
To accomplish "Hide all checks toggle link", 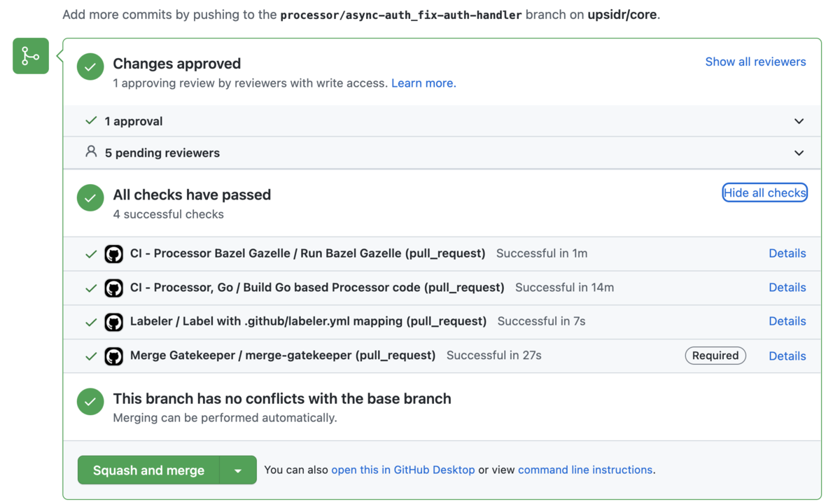I will tap(764, 193).
